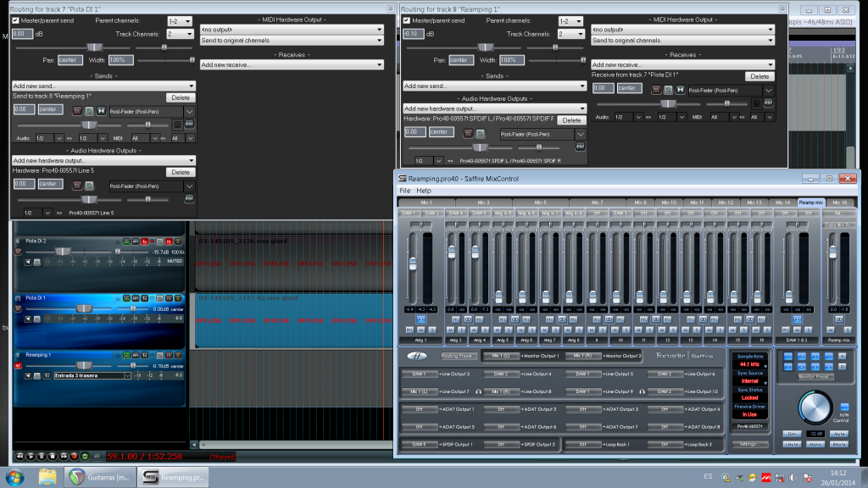The image size is (868, 488).
Task: Click the record button in the transport bar
Action: (x=73, y=456)
